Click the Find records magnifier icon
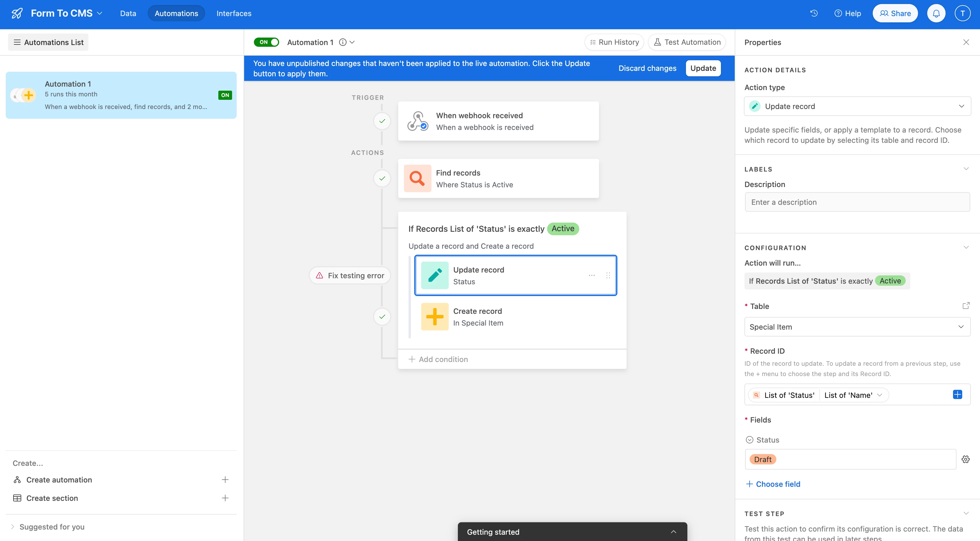 click(x=417, y=178)
